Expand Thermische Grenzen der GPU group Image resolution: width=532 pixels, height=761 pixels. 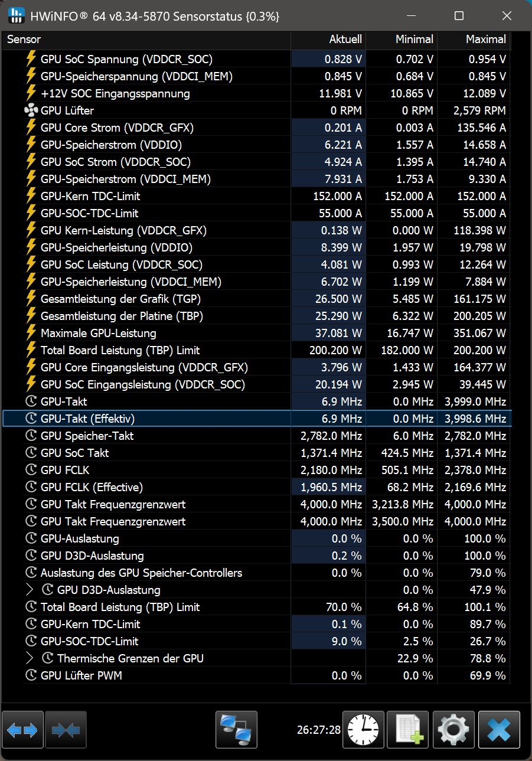pos(30,658)
